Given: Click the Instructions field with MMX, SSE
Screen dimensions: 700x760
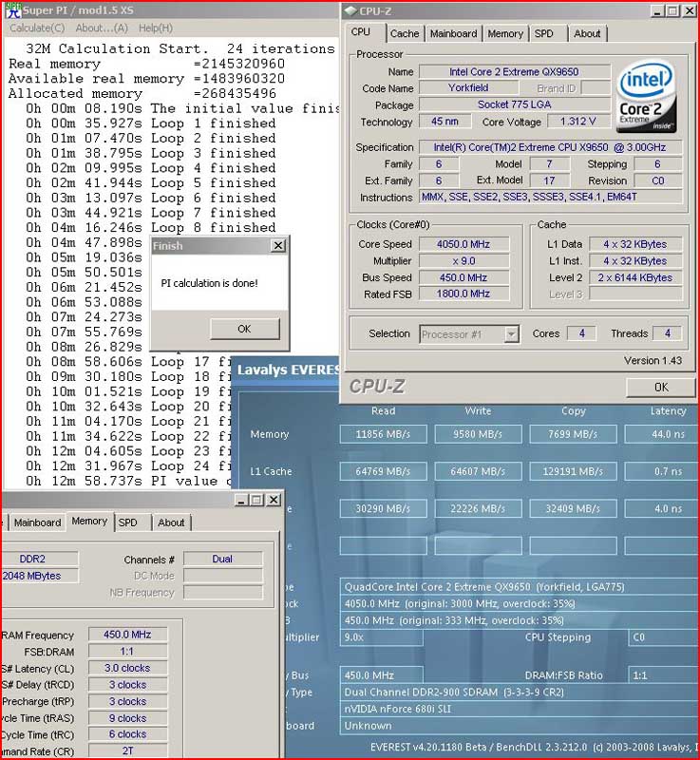Looking at the screenshot, I should [x=550, y=197].
